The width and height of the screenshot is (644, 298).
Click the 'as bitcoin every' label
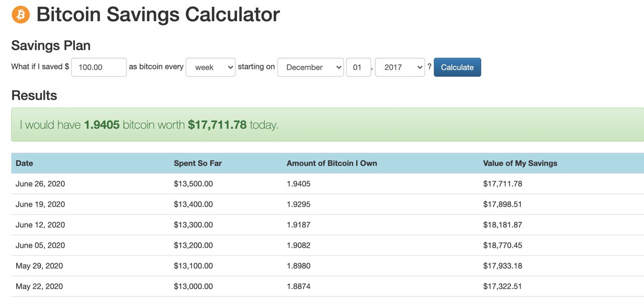pyautogui.click(x=156, y=67)
